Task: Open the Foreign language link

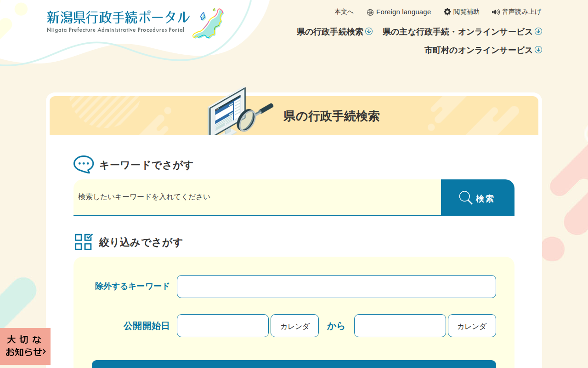Action: pos(399,12)
